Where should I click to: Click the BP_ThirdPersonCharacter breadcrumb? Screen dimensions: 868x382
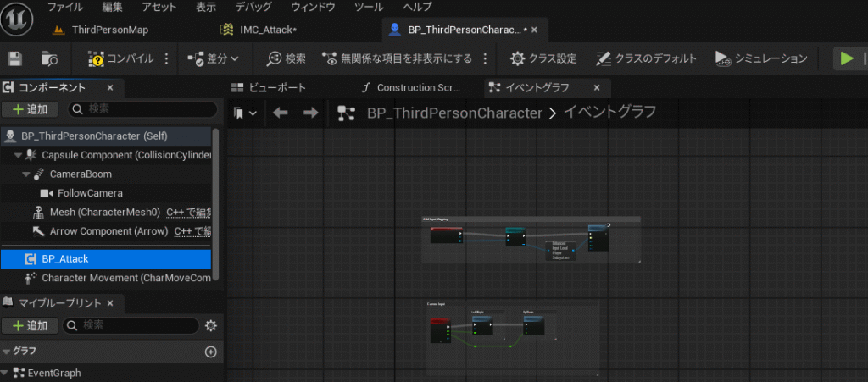pos(454,113)
